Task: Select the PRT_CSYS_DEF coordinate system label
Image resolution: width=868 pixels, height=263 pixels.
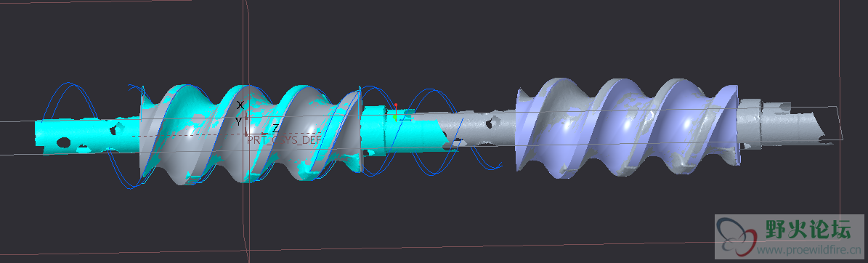Action: [283, 140]
